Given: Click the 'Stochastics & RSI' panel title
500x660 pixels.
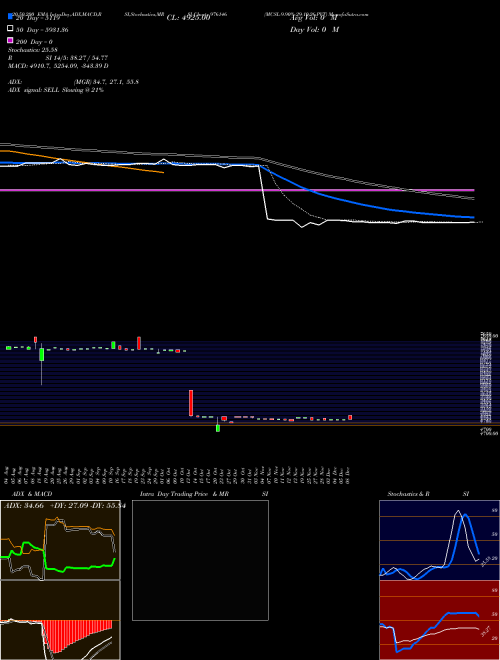Looking at the screenshot, I should [x=428, y=494].
